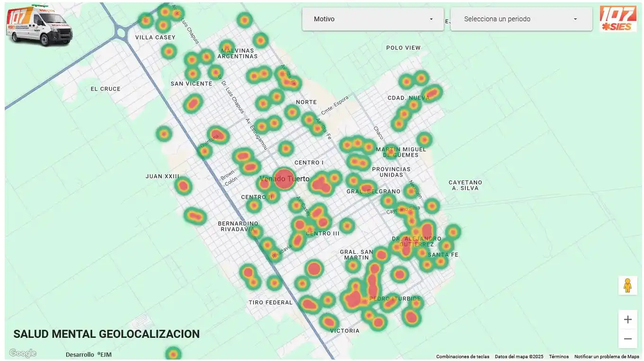Click the 107 SIES logo top right
Screen dimensions: 644x361
point(618,19)
